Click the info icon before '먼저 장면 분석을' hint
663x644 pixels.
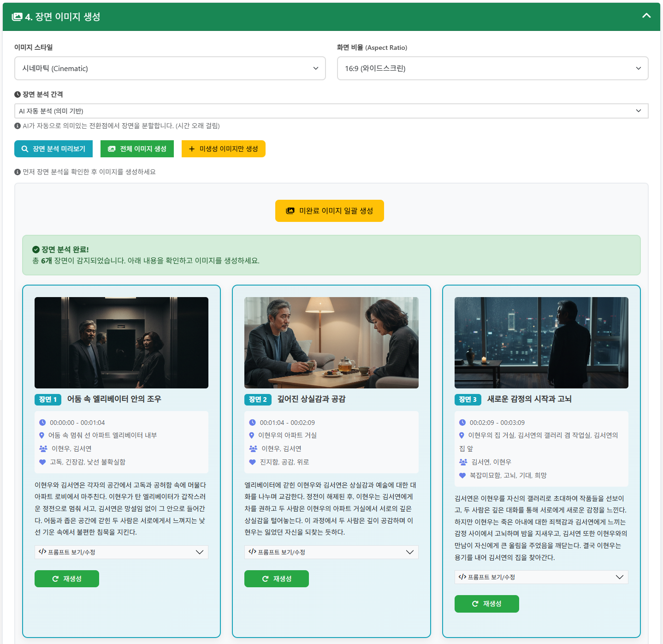point(18,172)
